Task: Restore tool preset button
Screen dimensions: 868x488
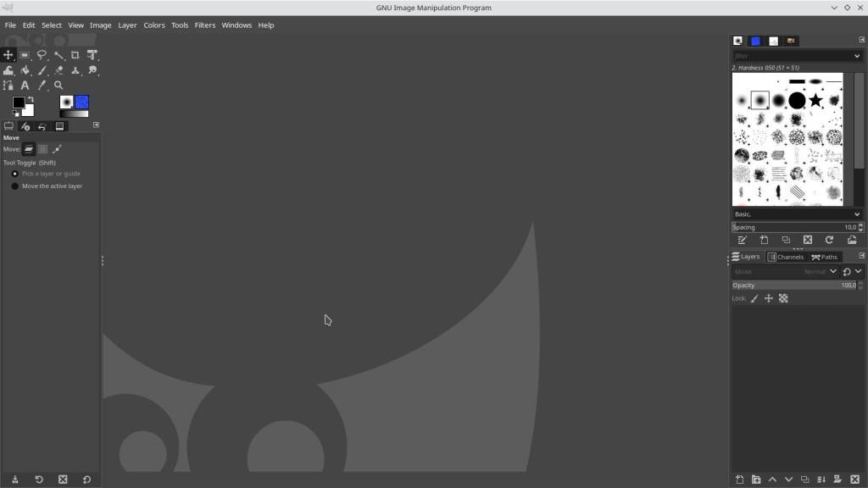Action: 39,480
